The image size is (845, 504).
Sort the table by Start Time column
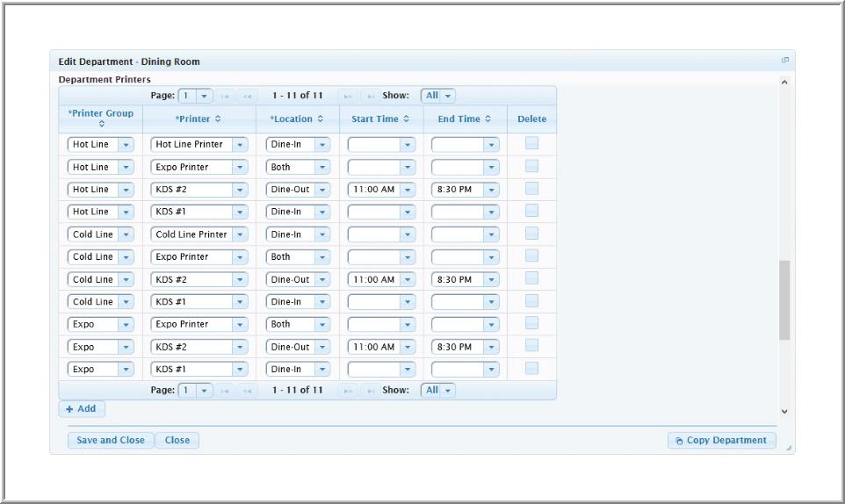coord(380,119)
